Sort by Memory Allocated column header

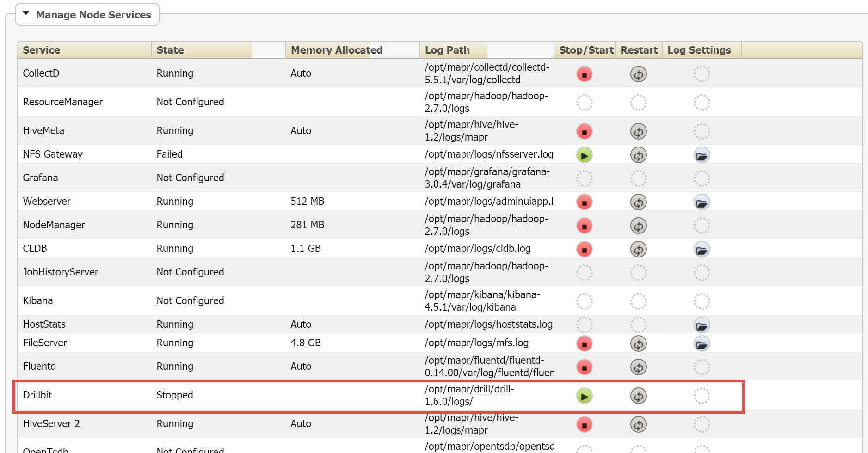click(x=352, y=50)
